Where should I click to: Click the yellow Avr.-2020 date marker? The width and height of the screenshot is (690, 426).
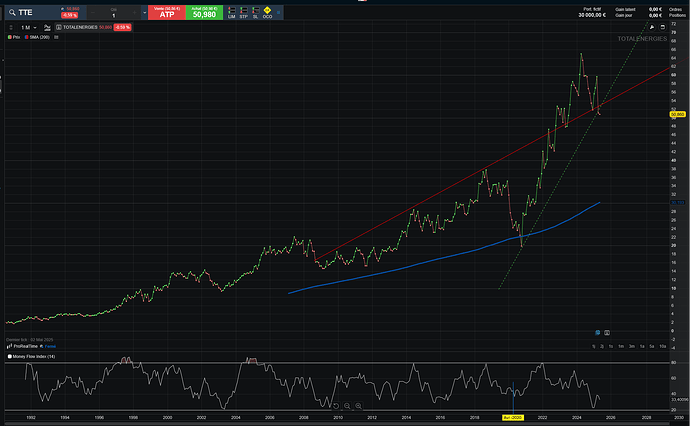(x=513, y=417)
